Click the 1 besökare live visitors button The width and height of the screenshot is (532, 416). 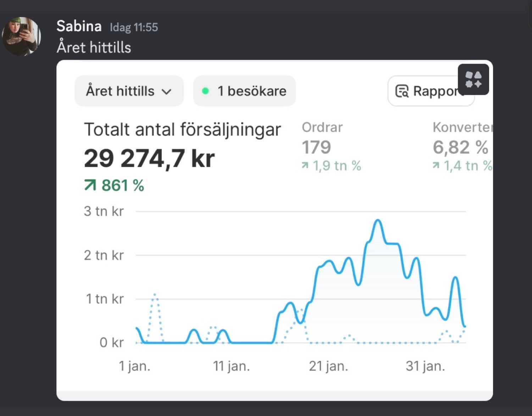(x=244, y=91)
